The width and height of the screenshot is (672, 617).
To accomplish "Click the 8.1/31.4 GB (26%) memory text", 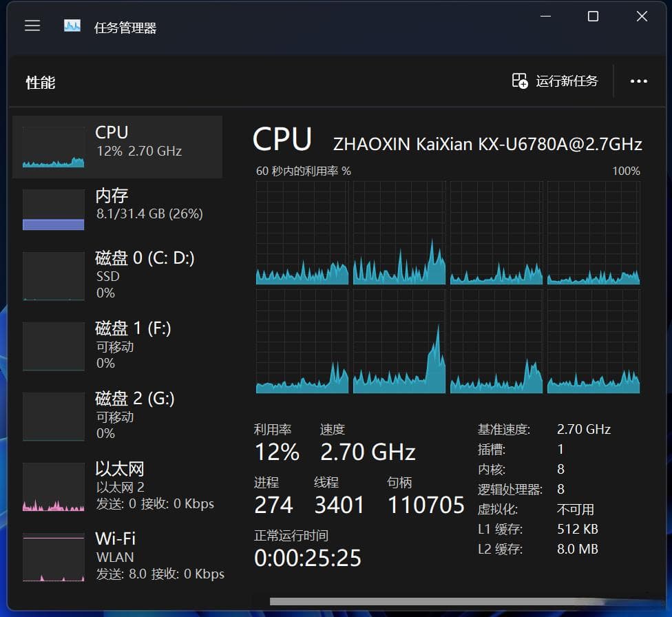I will pos(149,213).
